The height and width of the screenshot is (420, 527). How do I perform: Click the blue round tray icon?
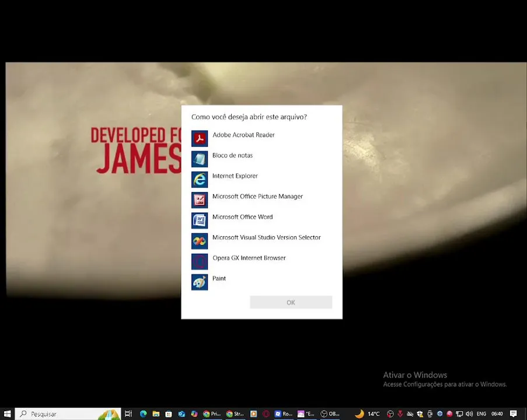439,414
